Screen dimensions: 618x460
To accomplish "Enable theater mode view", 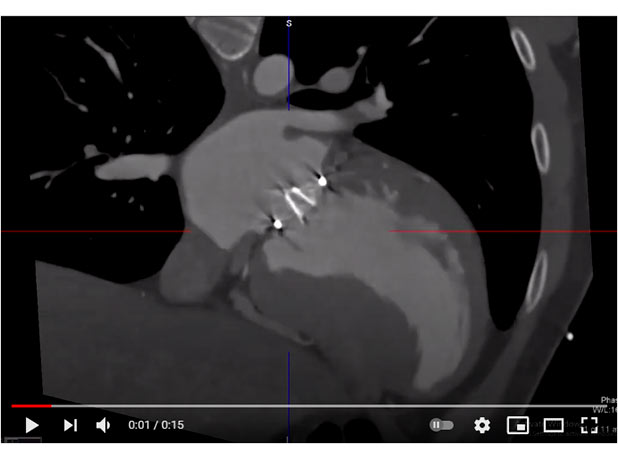I will click(553, 425).
